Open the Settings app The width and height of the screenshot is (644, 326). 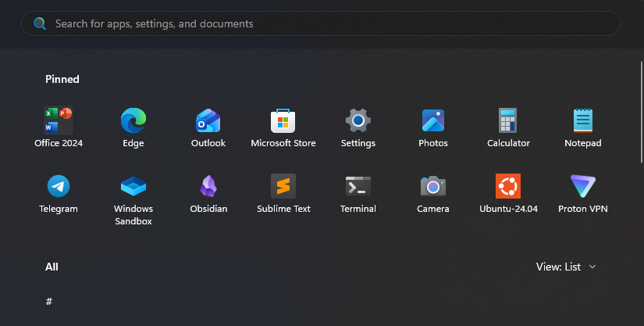coord(358,121)
